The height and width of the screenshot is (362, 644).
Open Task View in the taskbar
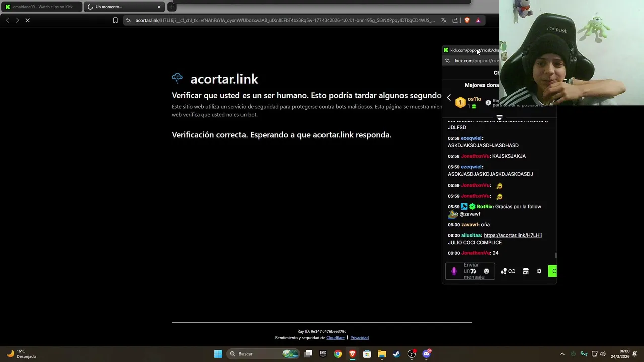[308, 354]
